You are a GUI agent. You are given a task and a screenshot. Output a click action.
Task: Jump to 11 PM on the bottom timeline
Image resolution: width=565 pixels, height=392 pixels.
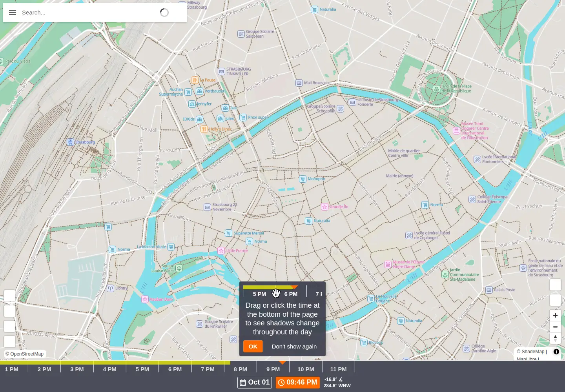(338, 369)
